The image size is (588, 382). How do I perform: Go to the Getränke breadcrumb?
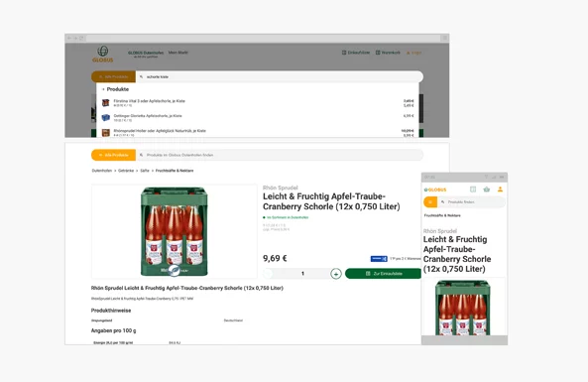(126, 171)
